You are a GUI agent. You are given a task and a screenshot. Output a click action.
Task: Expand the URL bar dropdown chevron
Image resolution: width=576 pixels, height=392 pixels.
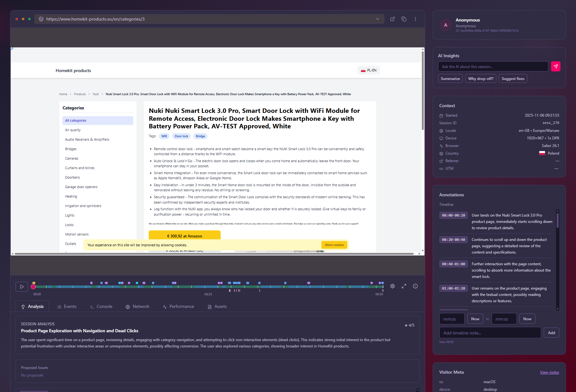tap(378, 19)
